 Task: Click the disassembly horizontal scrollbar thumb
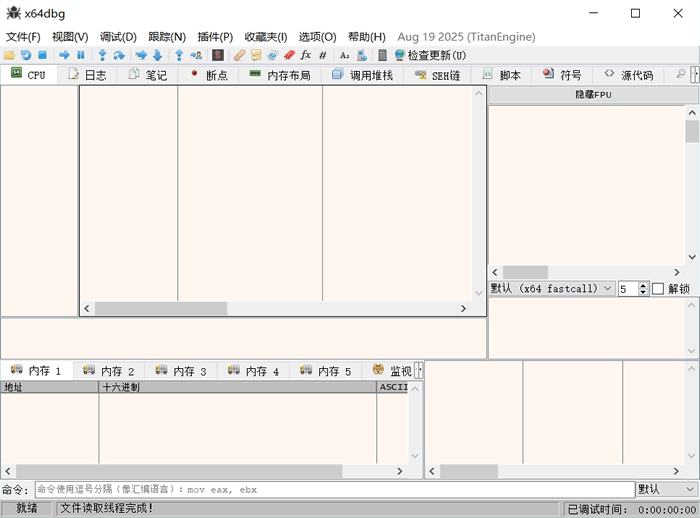161,308
